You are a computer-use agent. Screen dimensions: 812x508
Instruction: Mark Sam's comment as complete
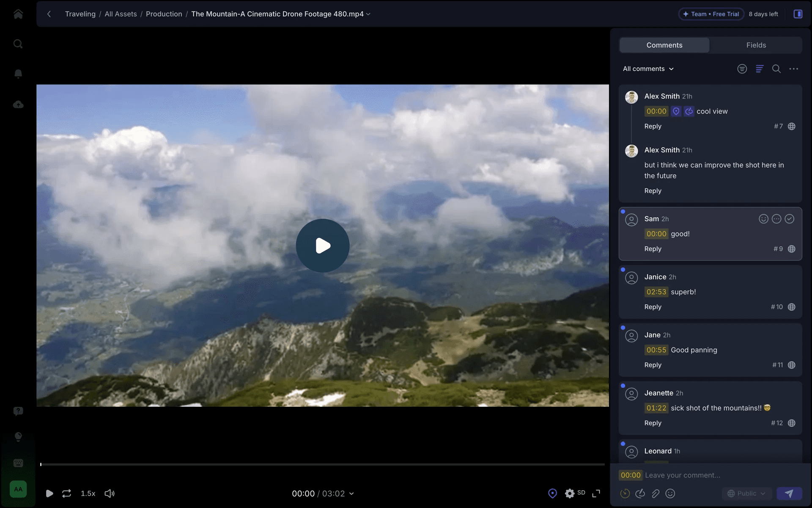[789, 219]
